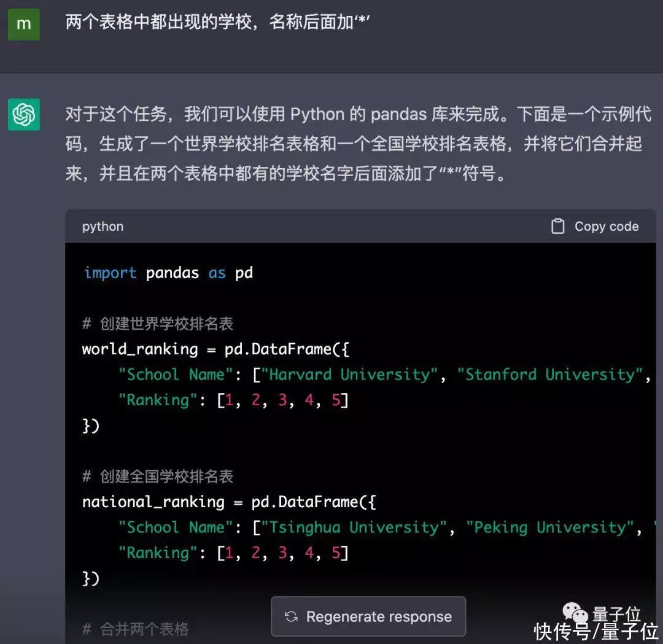This screenshot has width=663, height=644.
Task: Click the assistant reply paragraph text
Action: (x=358, y=144)
